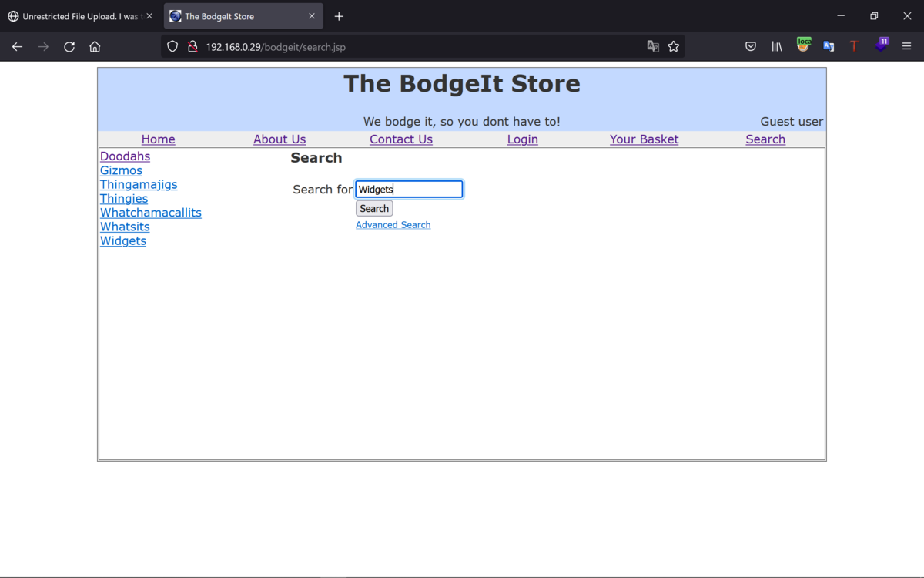This screenshot has height=578, width=924.
Task: Click the 'Guest user' text
Action: pyautogui.click(x=792, y=122)
